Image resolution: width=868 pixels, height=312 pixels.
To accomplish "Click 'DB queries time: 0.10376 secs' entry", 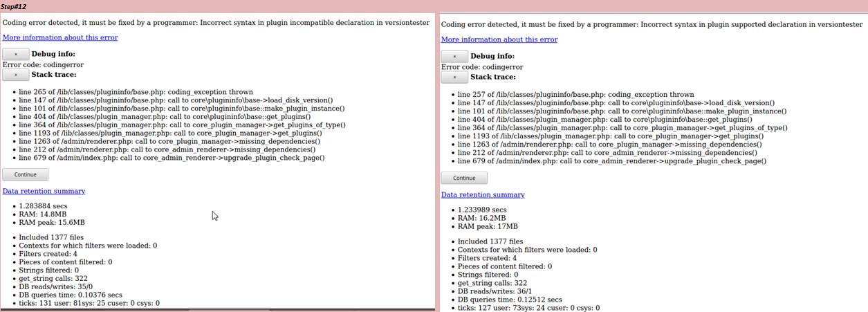I will click(71, 295).
